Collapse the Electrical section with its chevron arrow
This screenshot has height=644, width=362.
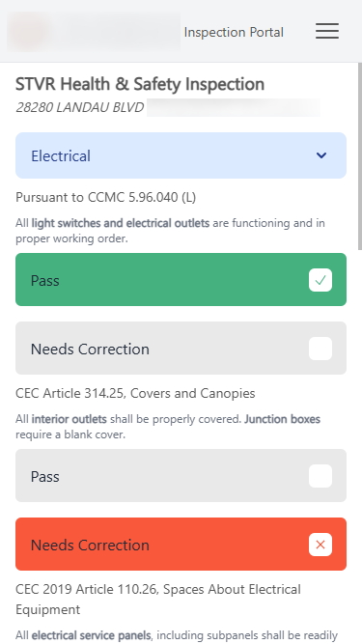pos(320,155)
